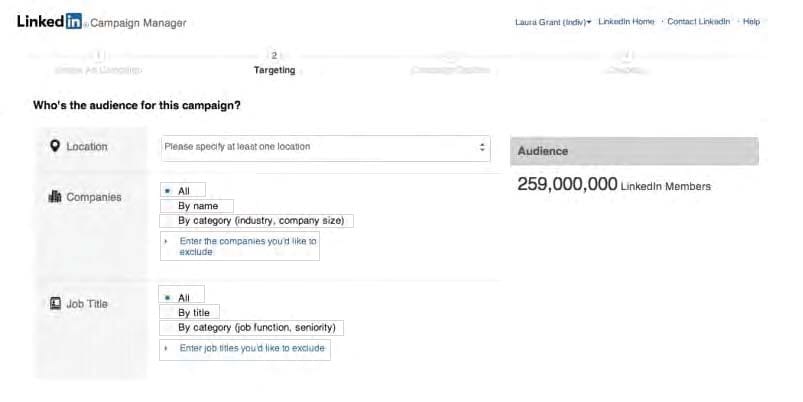Viewport: 803px width, 402px height.
Task: Open Contact LinkedIn link
Action: (699, 22)
